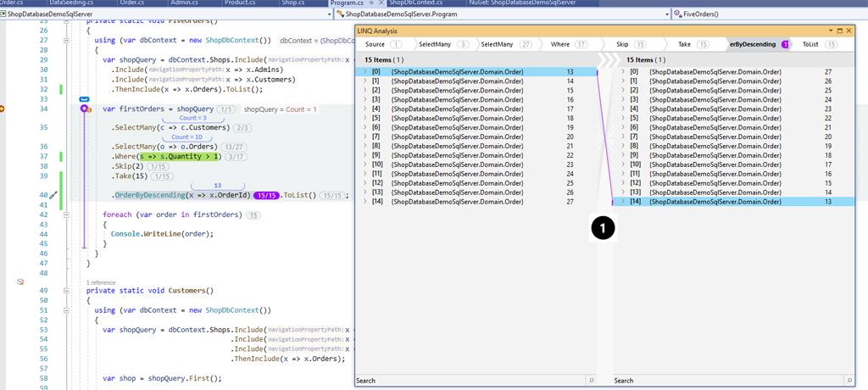Click the 'Count = 3' hint above Customers
The width and height of the screenshot is (868, 390).
[193, 119]
